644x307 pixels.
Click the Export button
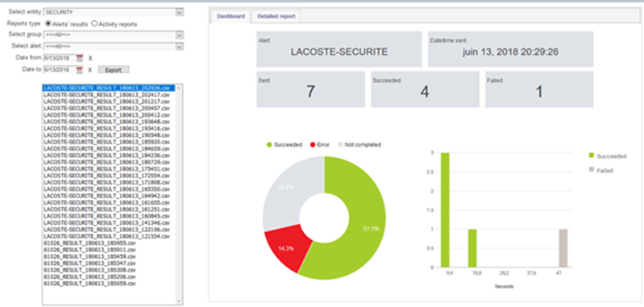[x=114, y=70]
